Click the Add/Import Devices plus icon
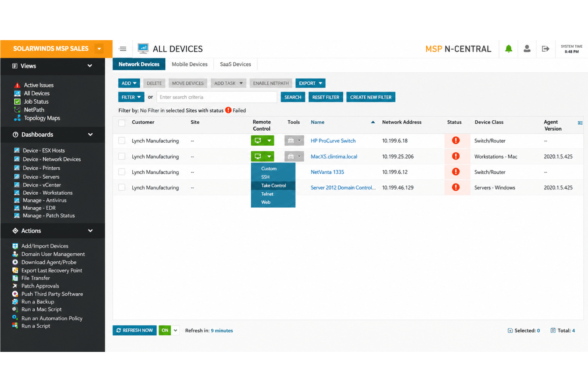The width and height of the screenshot is (588, 392). (15, 246)
